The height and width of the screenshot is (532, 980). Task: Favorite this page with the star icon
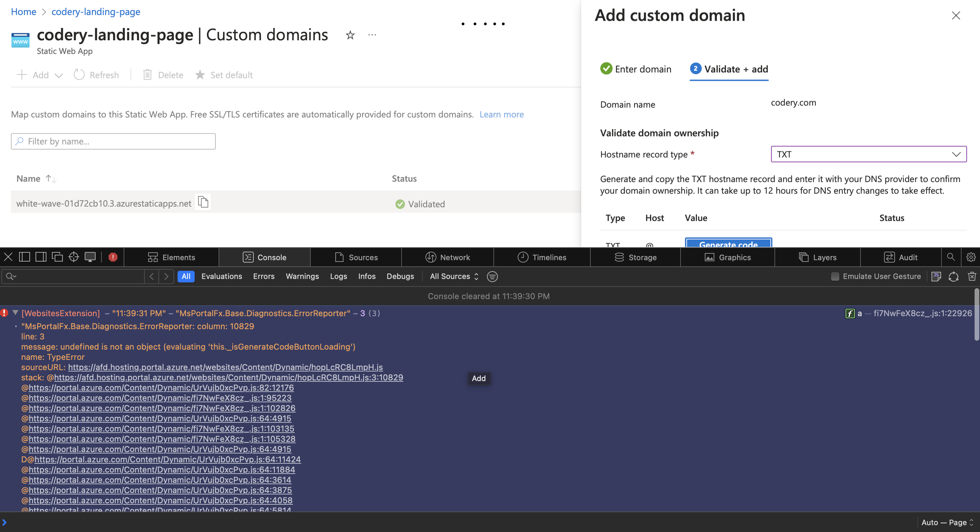(350, 36)
